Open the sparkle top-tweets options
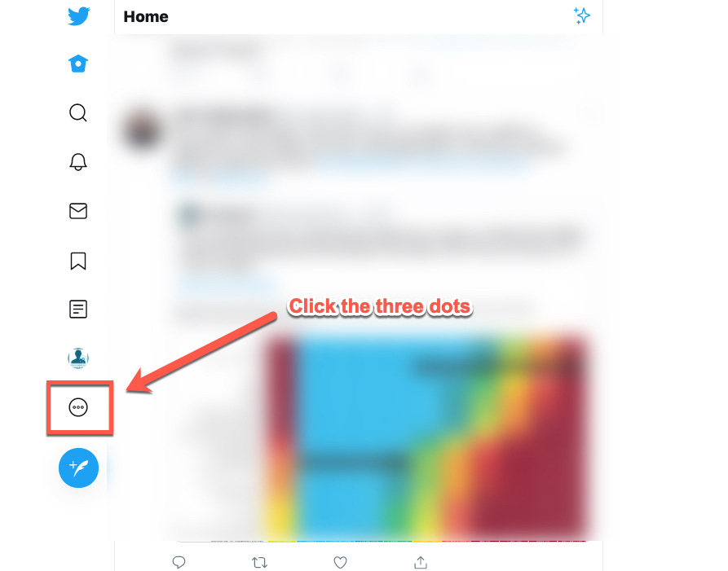Screen dimensions: 728x571 pyautogui.click(x=581, y=15)
